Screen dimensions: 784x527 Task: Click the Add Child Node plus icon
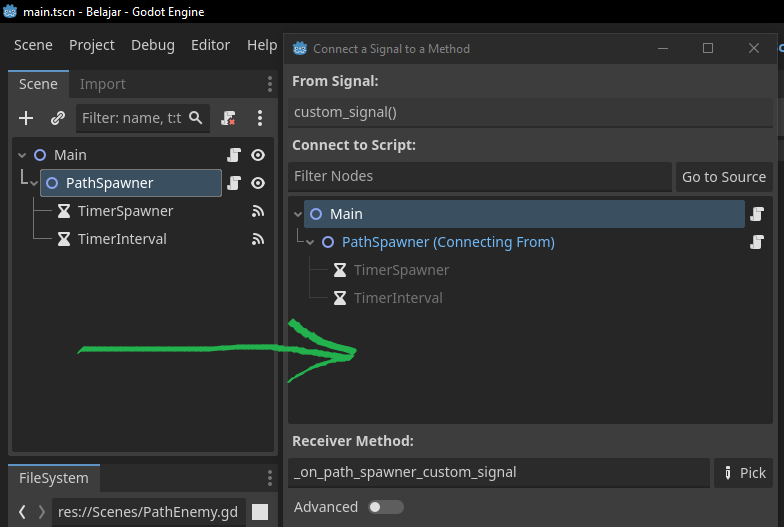(26, 118)
